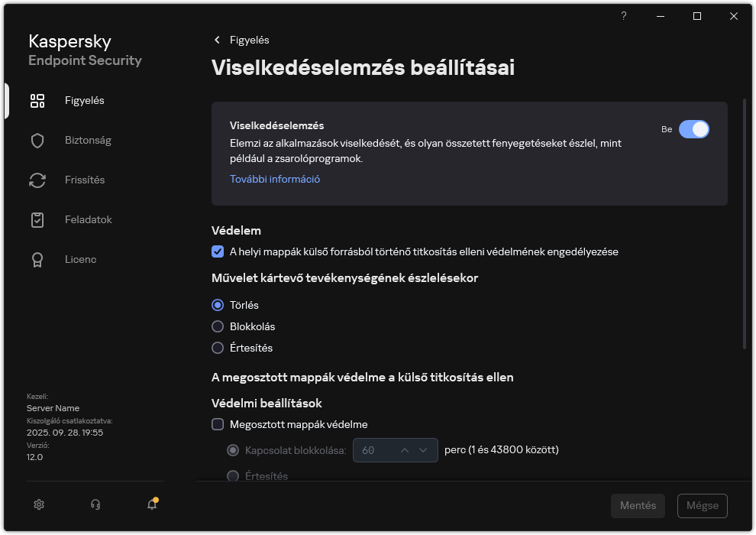This screenshot has width=756, height=535.
Task: Uncheck helyi mappák titkosítás elleni védelme
Action: [218, 251]
